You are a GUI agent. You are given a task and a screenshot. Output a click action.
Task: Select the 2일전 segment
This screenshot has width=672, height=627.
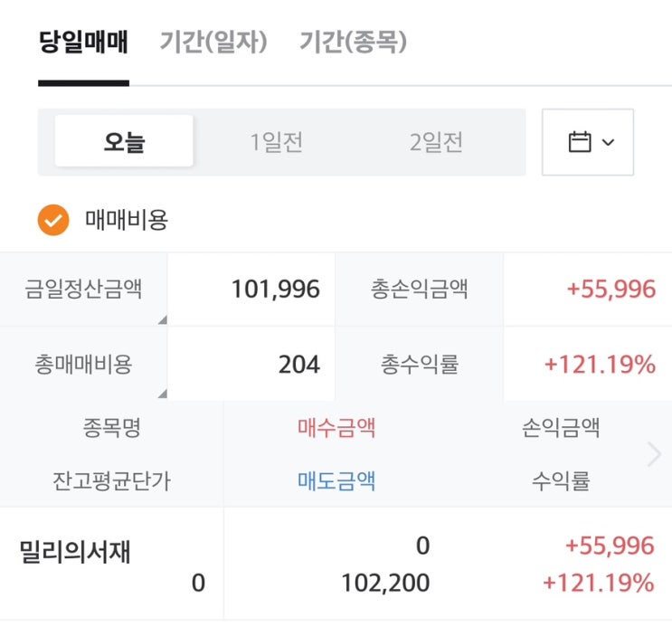436,142
